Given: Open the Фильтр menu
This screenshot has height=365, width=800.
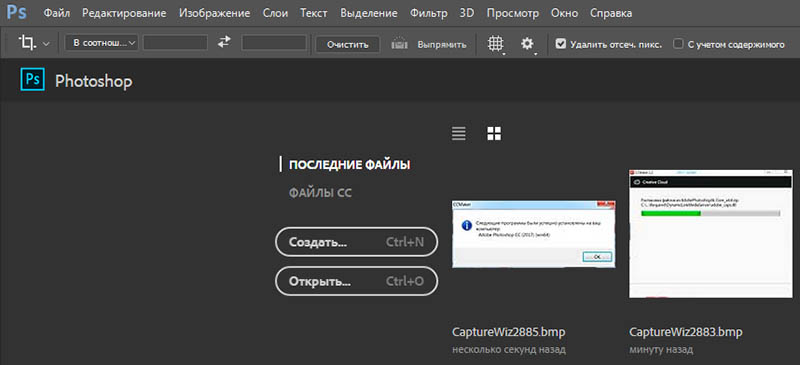Looking at the screenshot, I should [x=429, y=13].
